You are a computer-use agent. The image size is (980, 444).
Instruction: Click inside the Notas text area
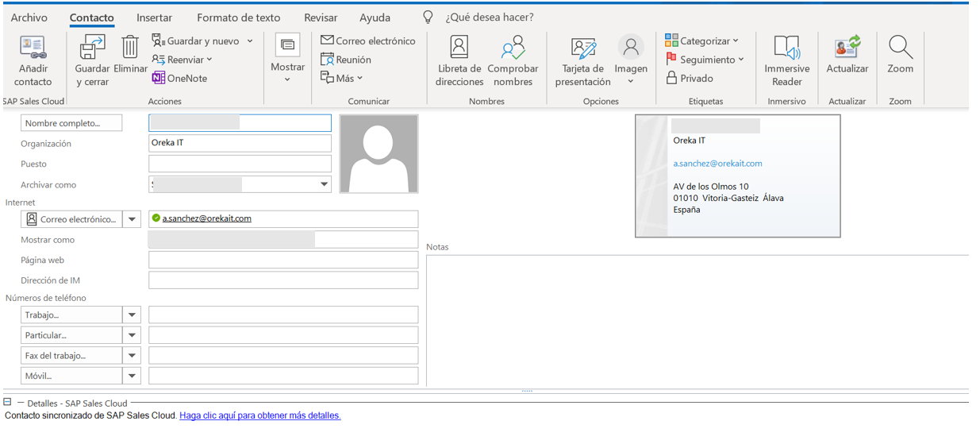click(x=697, y=321)
